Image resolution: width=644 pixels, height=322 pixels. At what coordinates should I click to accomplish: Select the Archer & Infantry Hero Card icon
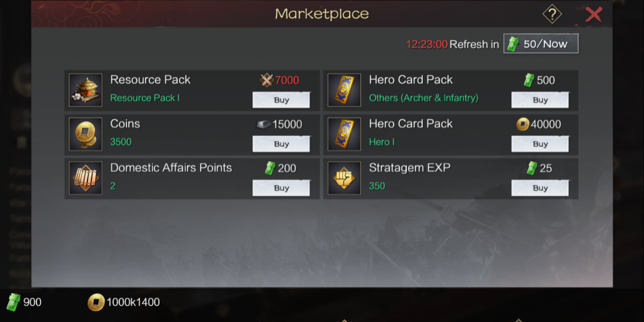pyautogui.click(x=344, y=90)
